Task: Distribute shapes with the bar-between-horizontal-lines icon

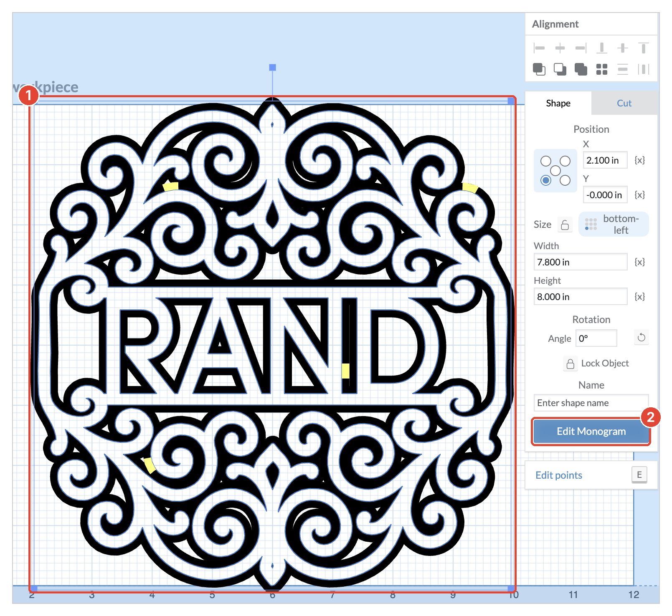Action: click(x=623, y=69)
